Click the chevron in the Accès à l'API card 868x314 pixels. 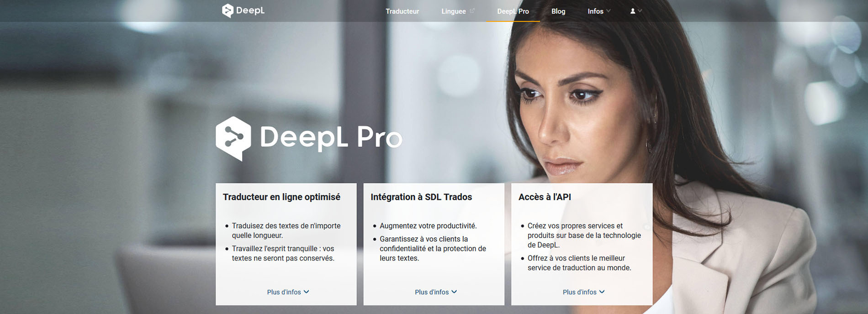[x=602, y=292]
